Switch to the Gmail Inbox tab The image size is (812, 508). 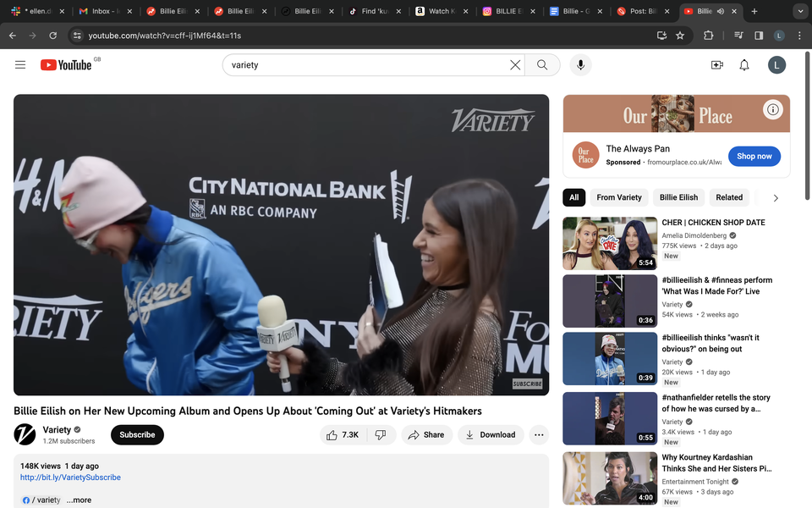107,11
